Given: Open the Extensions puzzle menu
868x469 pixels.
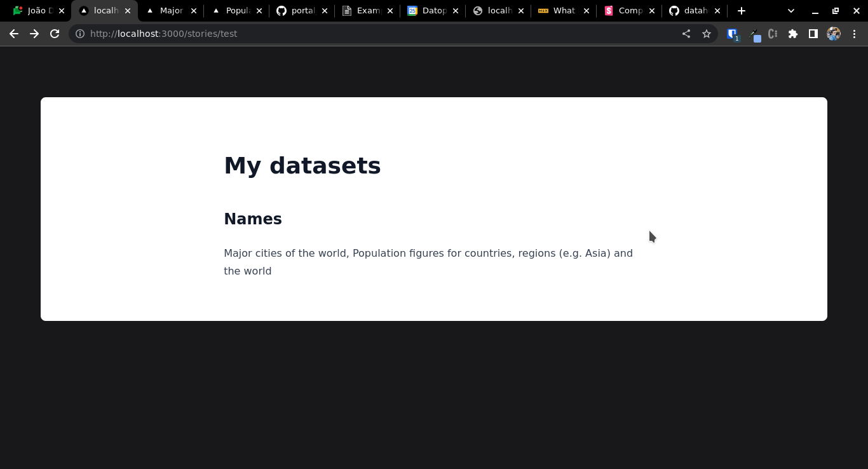Looking at the screenshot, I should (x=793, y=34).
